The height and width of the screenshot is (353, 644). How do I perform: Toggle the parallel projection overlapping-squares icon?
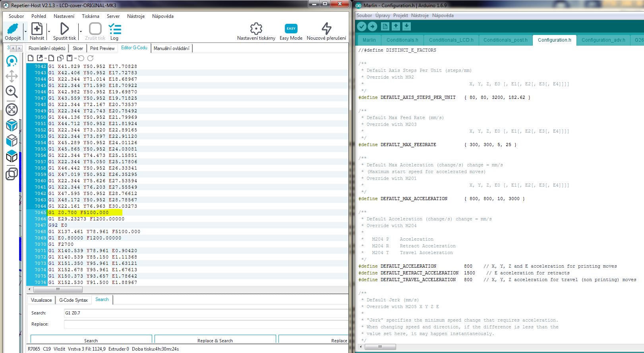(12, 174)
